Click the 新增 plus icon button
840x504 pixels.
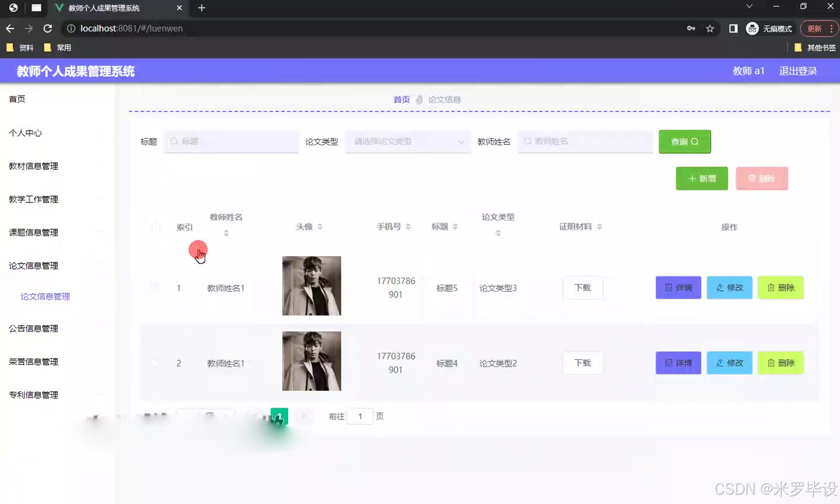pyautogui.click(x=702, y=178)
